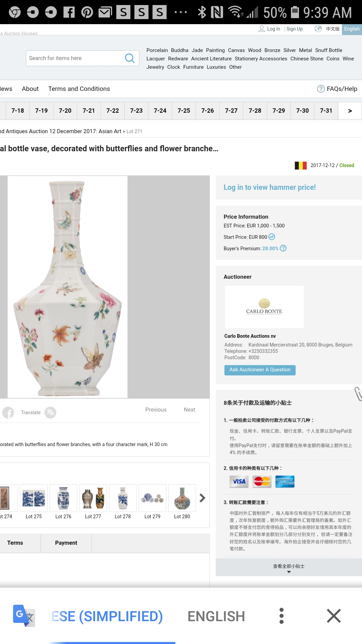Click Log in to view hammer price
The image size is (362, 644).
tap(269, 187)
